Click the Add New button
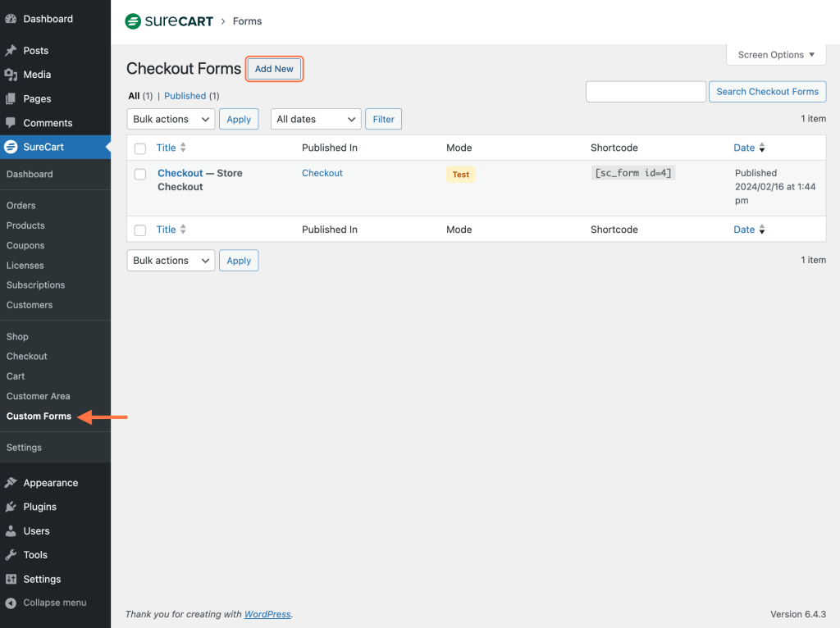The width and height of the screenshot is (840, 628). pos(274,69)
